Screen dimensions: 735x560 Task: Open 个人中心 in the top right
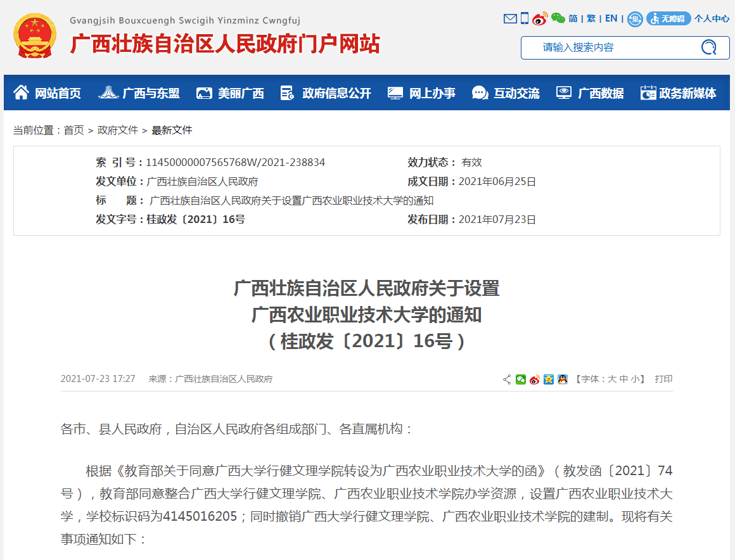click(713, 18)
